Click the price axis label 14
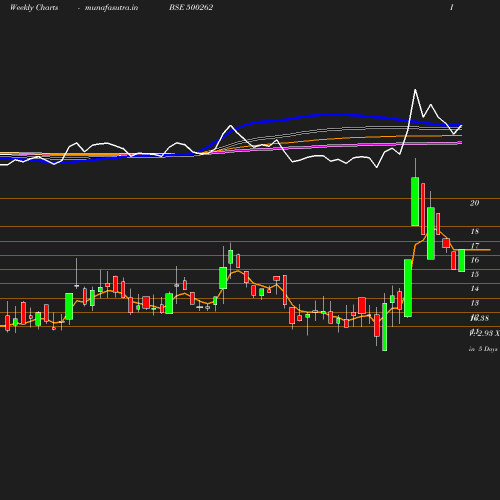The width and height of the screenshot is (500, 500). click(475, 288)
